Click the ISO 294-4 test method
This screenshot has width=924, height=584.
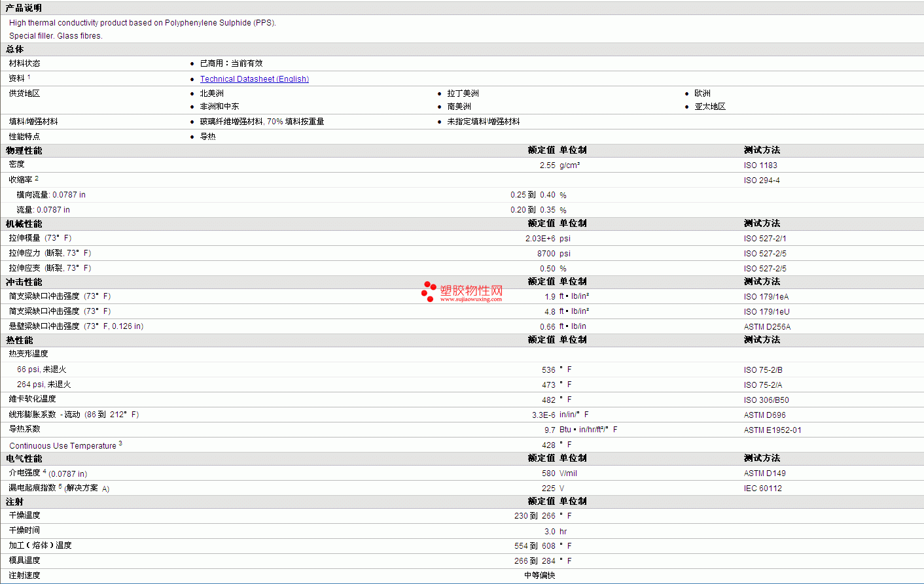[762, 180]
